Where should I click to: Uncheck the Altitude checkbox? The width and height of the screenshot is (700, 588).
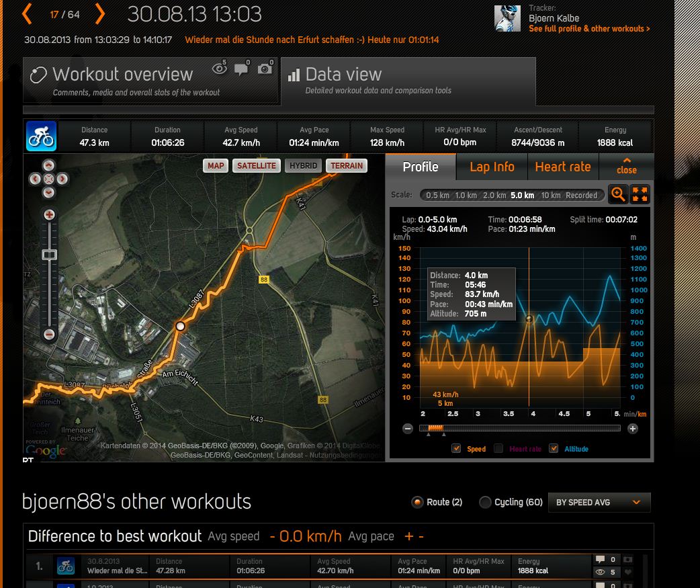pos(554,448)
